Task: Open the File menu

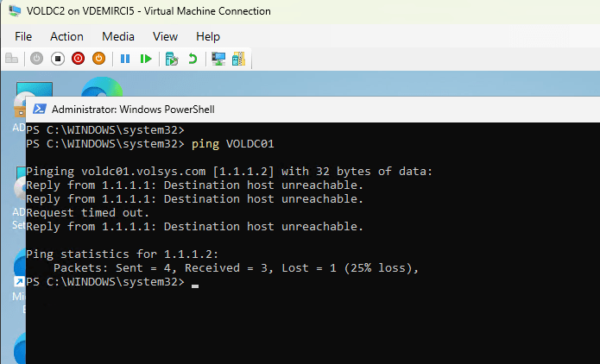Action: pos(23,36)
